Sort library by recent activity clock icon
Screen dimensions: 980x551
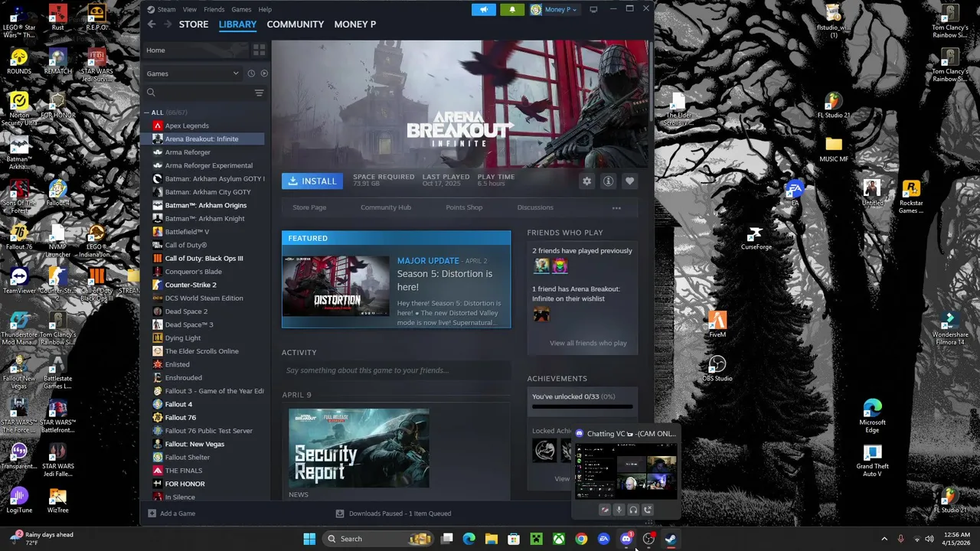[x=250, y=73]
